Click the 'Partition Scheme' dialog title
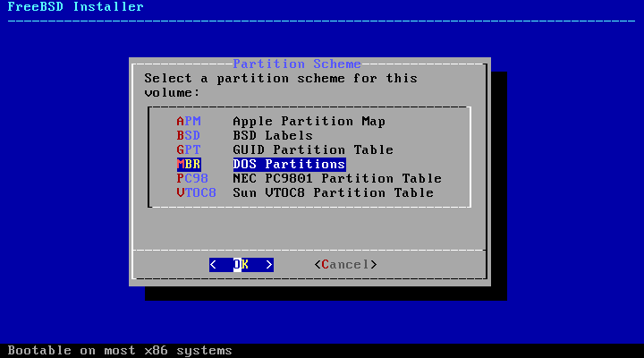Image resolution: width=644 pixels, height=358 pixels. (x=297, y=64)
